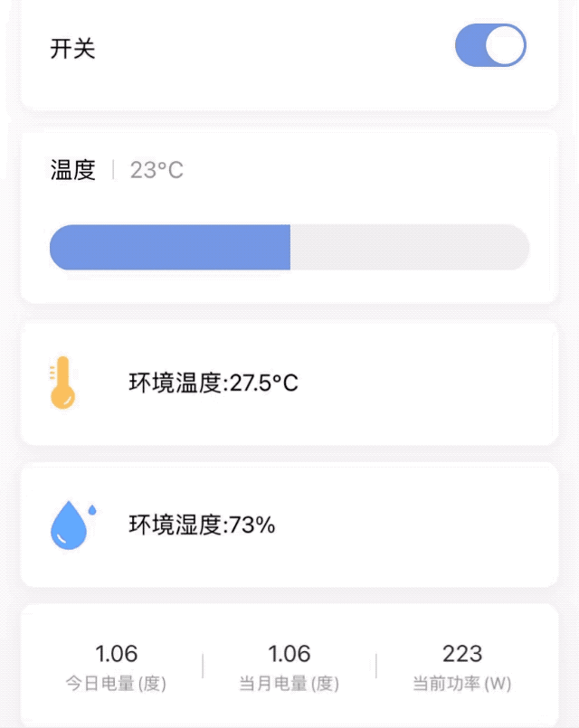Click the blue filled part of temperature slider
The width and height of the screenshot is (579, 728).
169,248
